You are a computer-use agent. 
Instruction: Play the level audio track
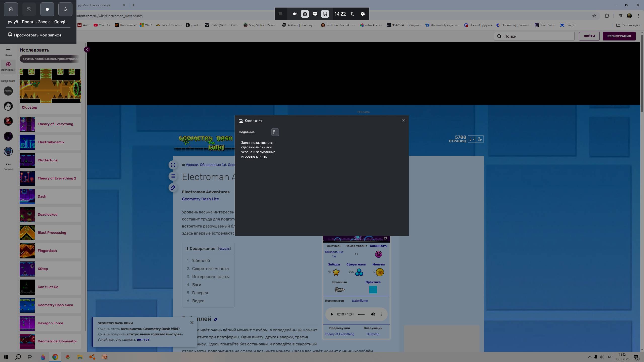click(332, 314)
